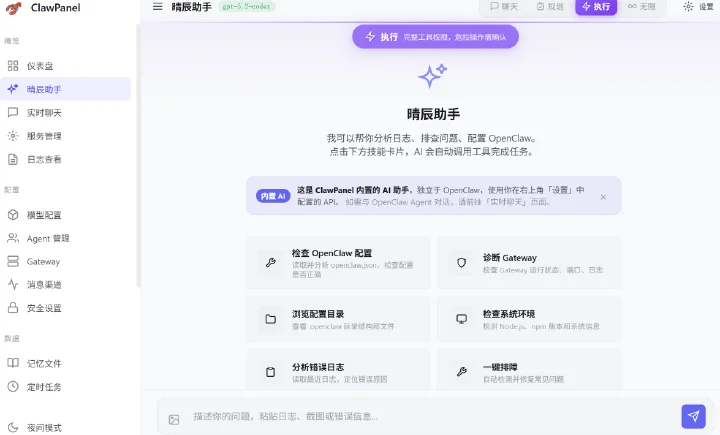
Task: Run 分析错误日志 skill card
Action: [338, 370]
